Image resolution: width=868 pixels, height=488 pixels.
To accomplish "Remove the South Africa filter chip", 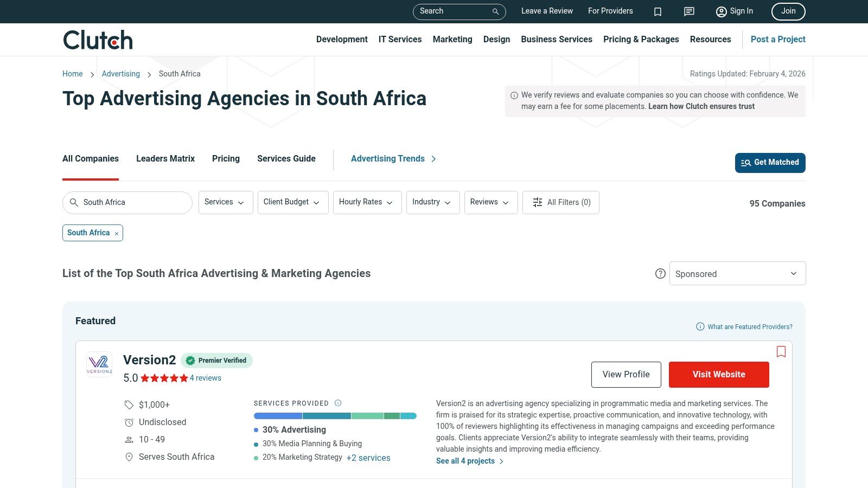I will [x=116, y=233].
